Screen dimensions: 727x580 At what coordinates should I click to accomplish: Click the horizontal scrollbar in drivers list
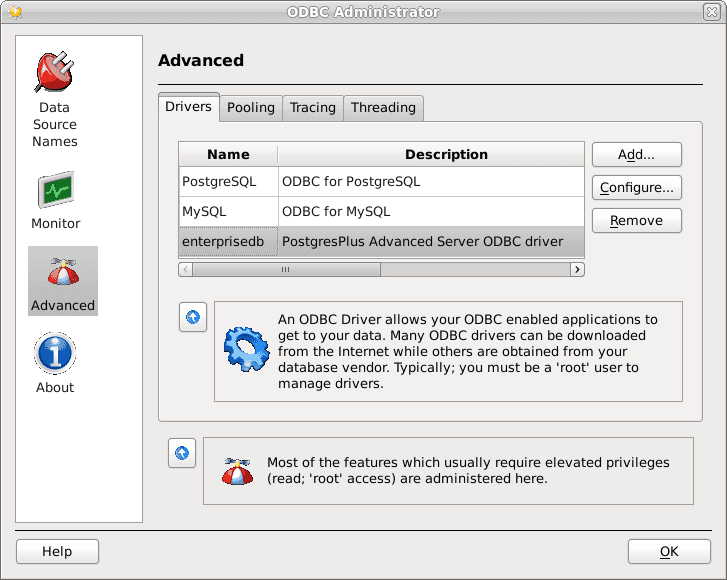click(x=285, y=269)
